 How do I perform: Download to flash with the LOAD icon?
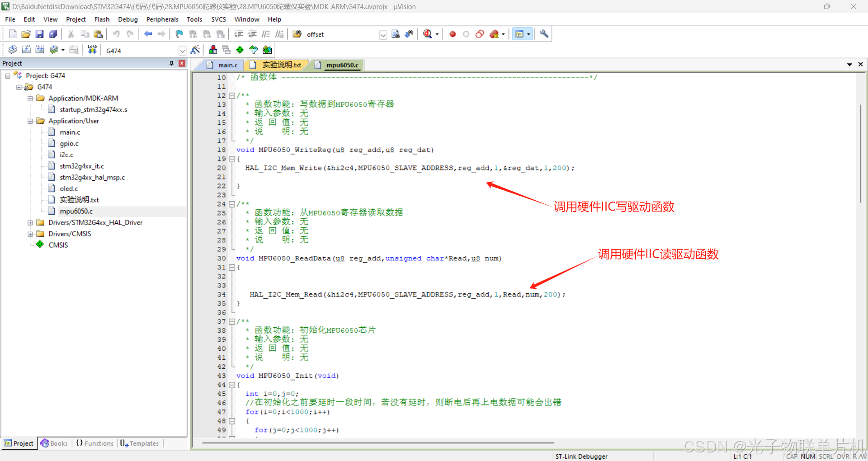[92, 50]
